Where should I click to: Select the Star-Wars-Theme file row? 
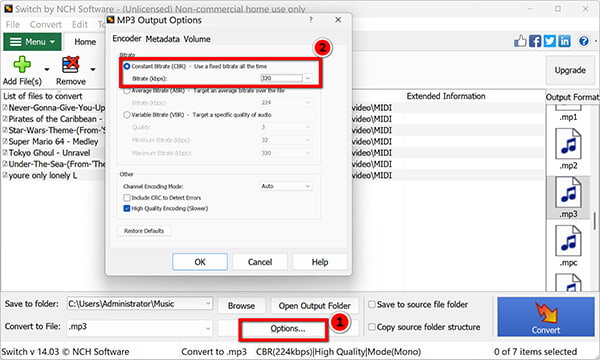point(54,130)
